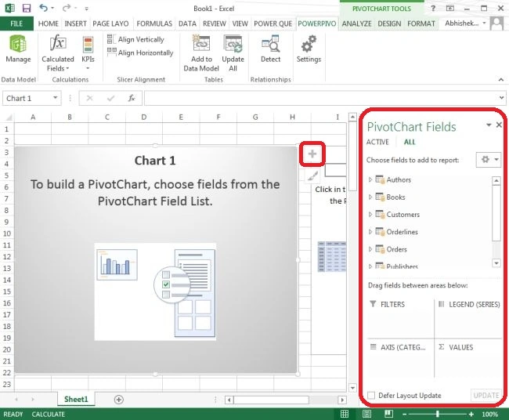The width and height of the screenshot is (509, 420).
Task: Expand the formula bar
Action: click(x=501, y=97)
